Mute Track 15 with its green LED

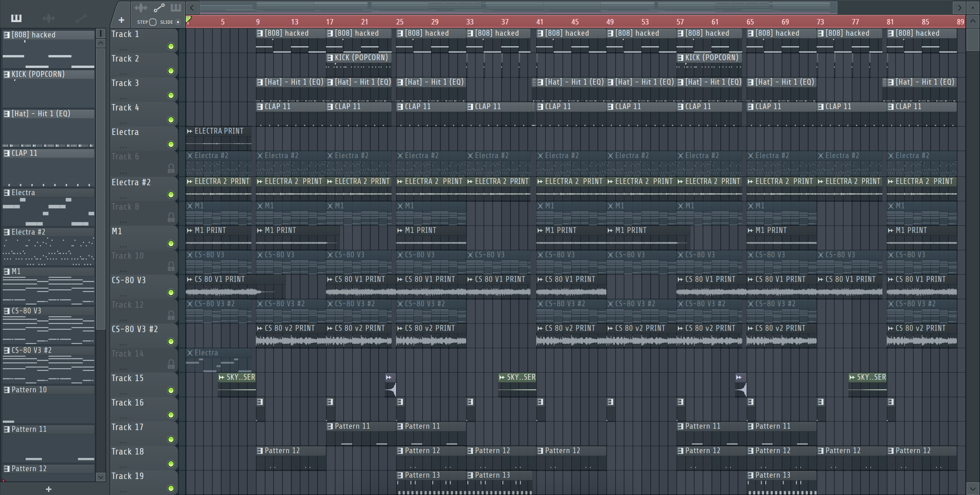tap(171, 390)
